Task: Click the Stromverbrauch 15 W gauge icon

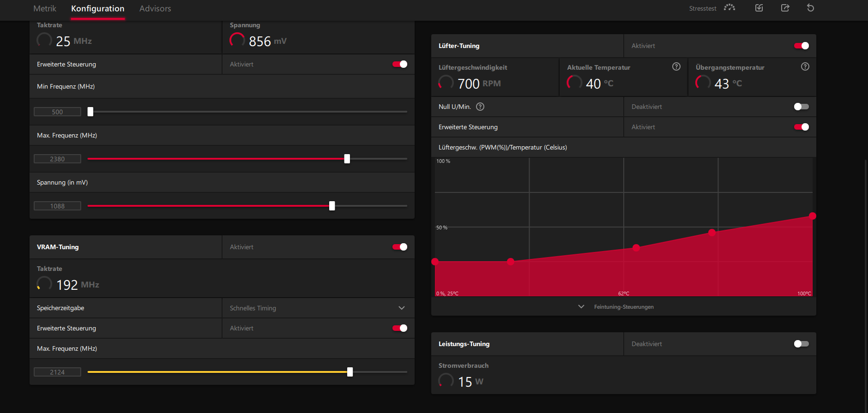Action: tap(446, 381)
